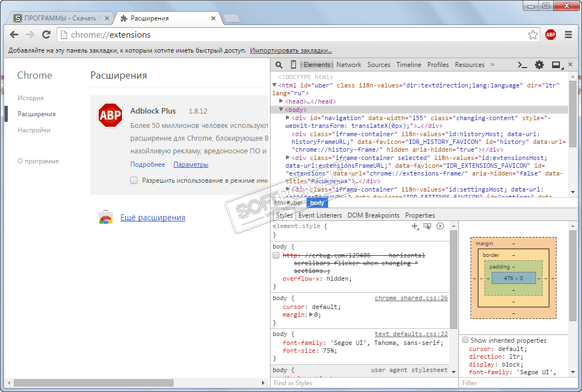Image resolution: width=582 pixels, height=392 pixels.
Task: Click Импортировать закладки link
Action: 291,50
